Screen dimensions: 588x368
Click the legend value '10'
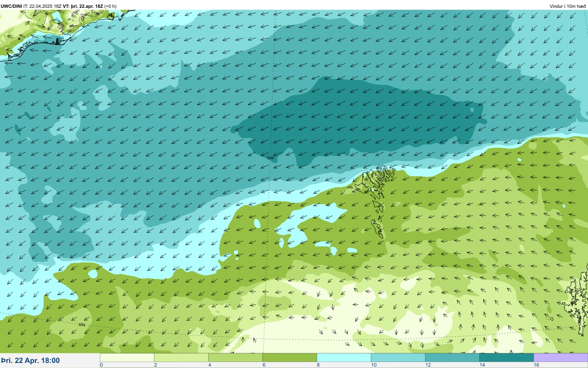[x=374, y=365]
